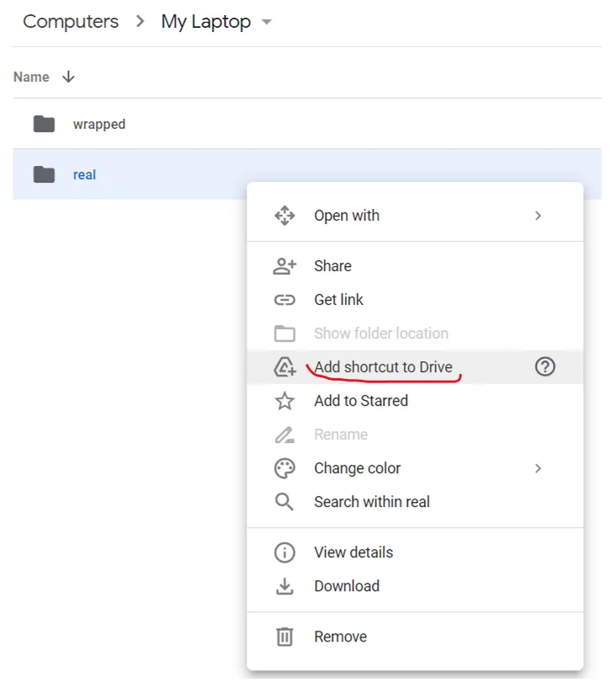Expand the Change color submenu arrow
Image resolution: width=616 pixels, height=693 pixels.
coord(538,468)
